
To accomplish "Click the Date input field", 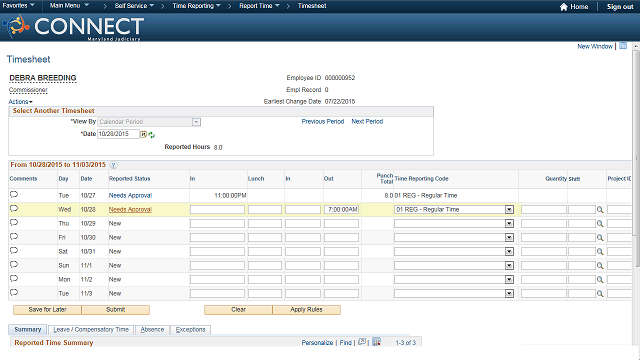I will pos(118,134).
